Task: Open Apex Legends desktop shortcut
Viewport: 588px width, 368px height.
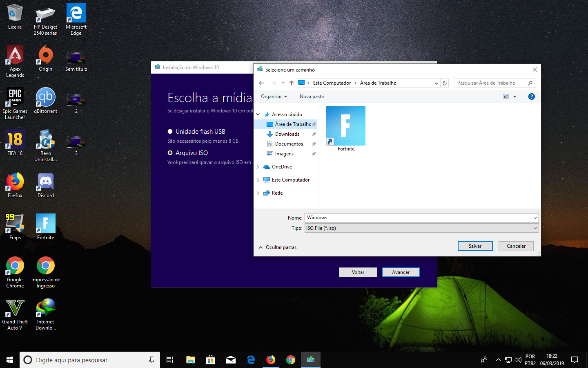Action: click(15, 61)
